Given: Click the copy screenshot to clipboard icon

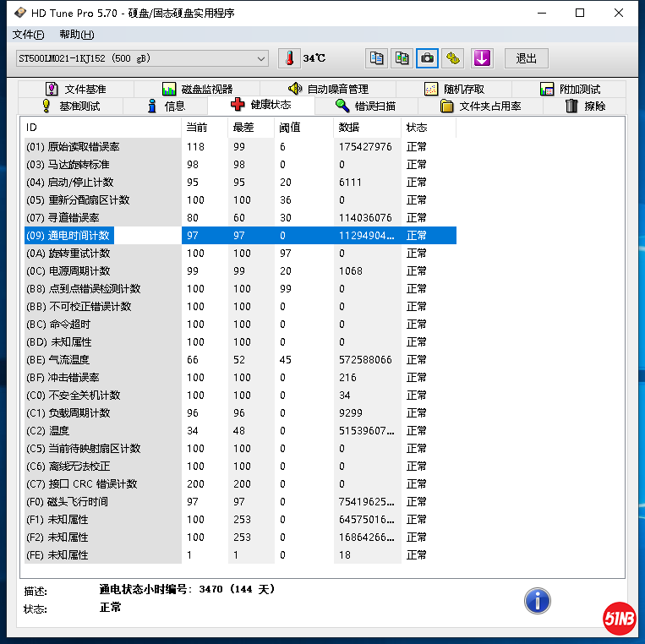Looking at the screenshot, I should tap(402, 58).
